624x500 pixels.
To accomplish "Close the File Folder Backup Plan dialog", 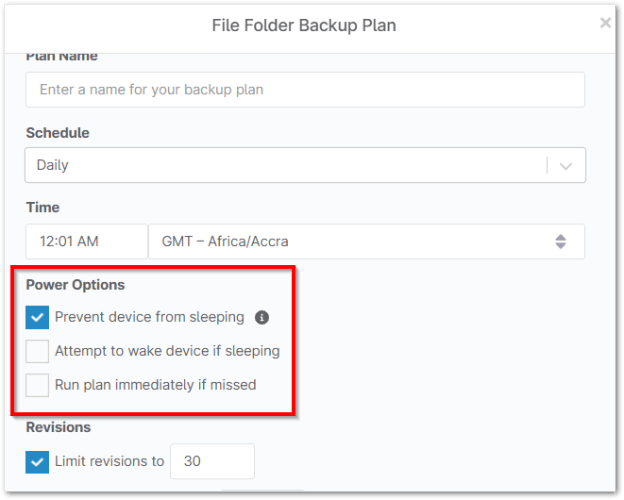I will 605,23.
